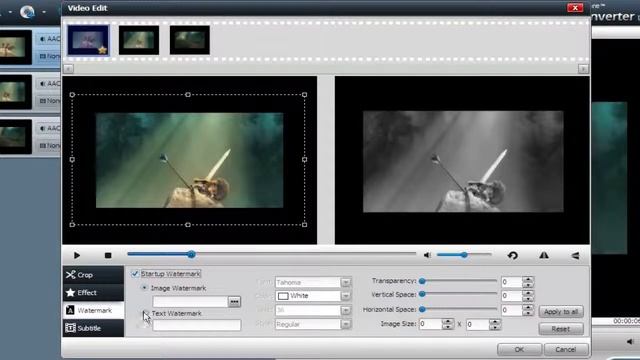
Task: Play the video preview
Action: click(x=77, y=256)
